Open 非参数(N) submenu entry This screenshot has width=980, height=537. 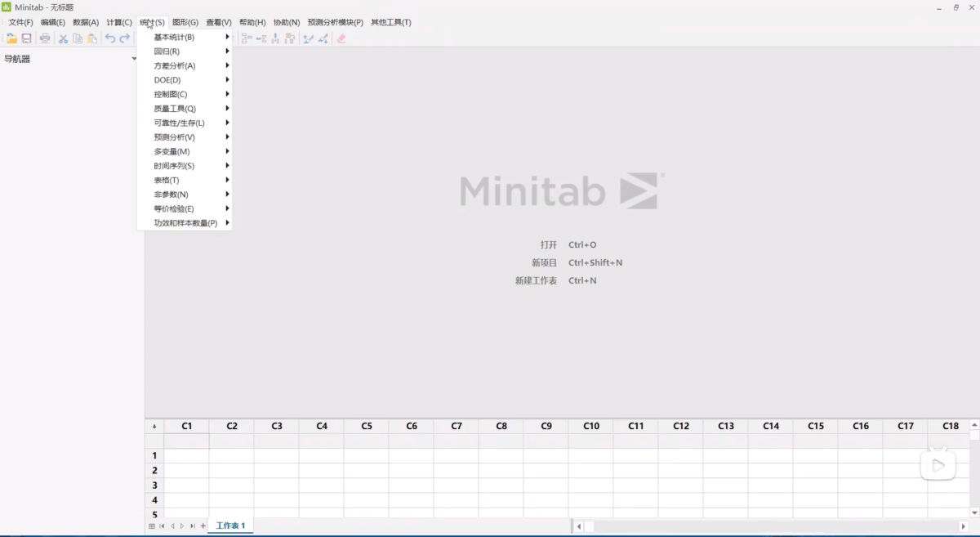185,195
